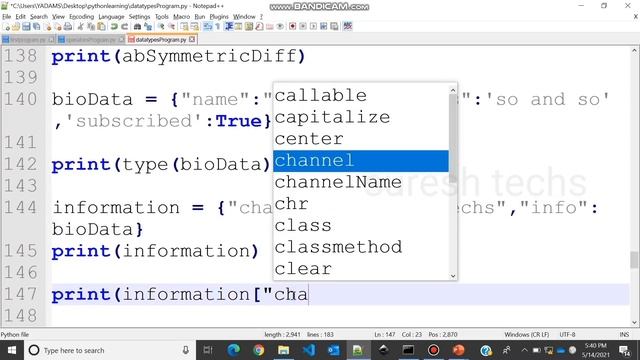Open the Plugins menu
Screen dimensions: 640x360
point(219,17)
